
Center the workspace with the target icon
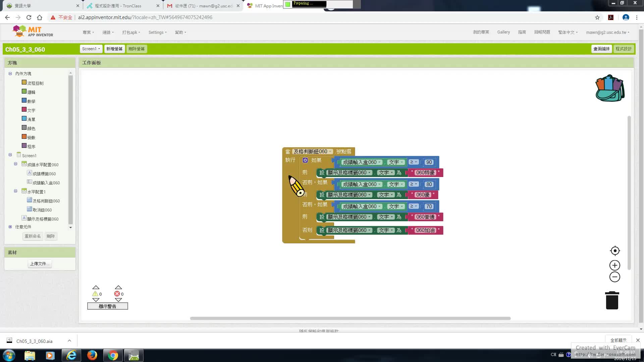click(x=615, y=251)
